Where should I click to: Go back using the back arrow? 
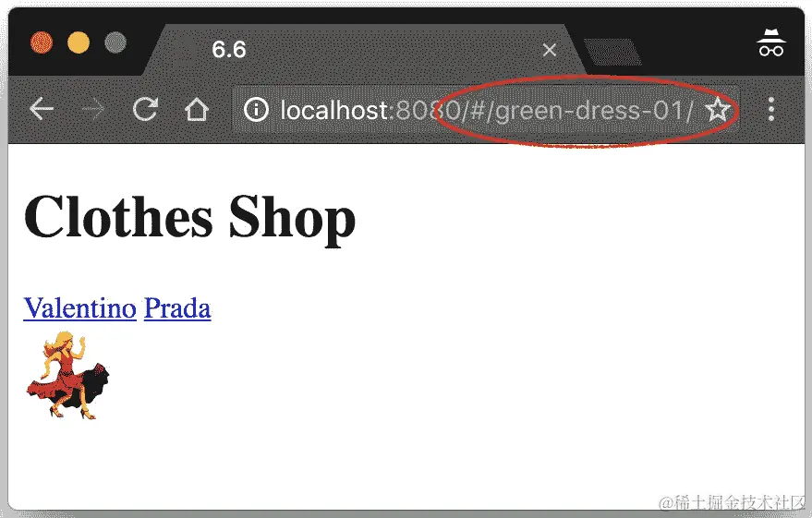(42, 109)
